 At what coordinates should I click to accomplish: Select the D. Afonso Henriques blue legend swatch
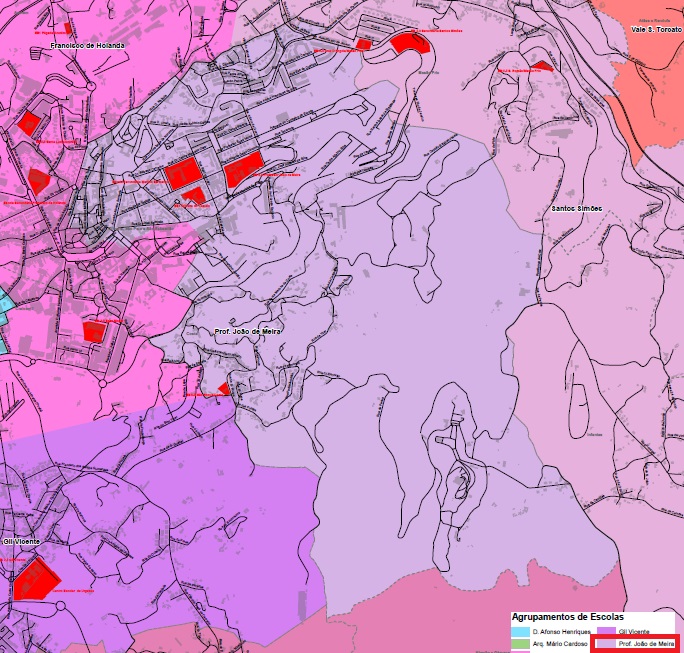pyautogui.click(x=520, y=632)
